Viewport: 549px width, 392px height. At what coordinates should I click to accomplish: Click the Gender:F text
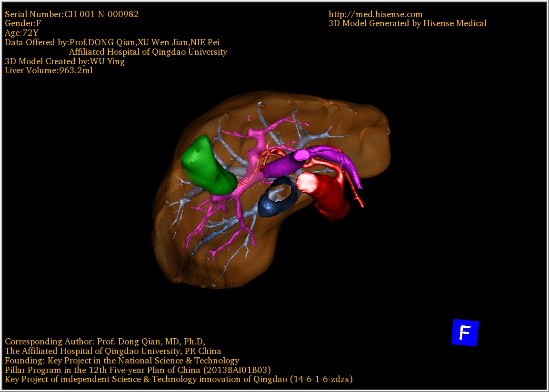[x=23, y=23]
